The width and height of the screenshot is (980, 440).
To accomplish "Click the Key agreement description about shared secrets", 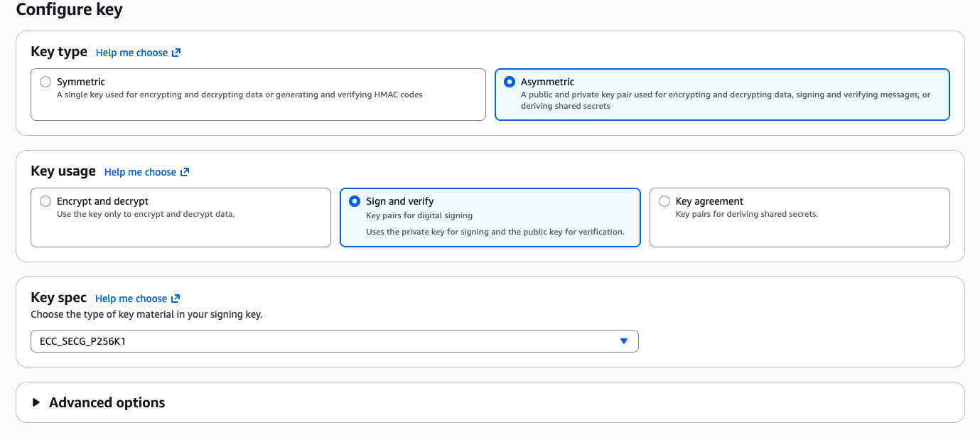I will tap(746, 214).
